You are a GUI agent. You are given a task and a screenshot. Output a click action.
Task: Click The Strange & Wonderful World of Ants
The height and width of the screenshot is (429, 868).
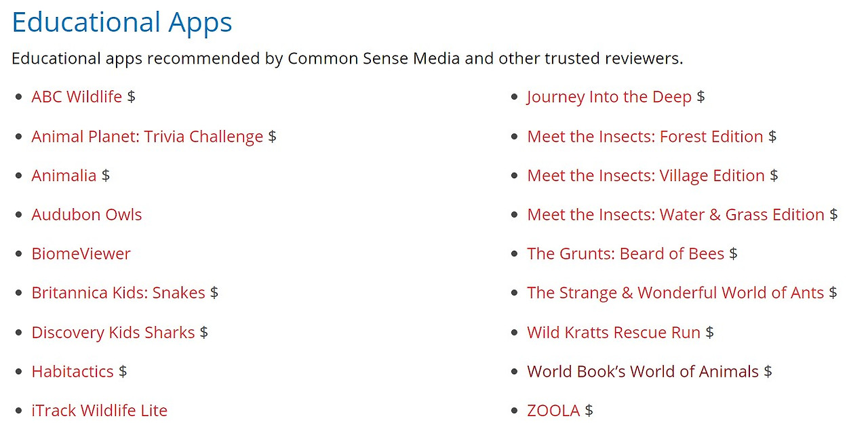675,293
